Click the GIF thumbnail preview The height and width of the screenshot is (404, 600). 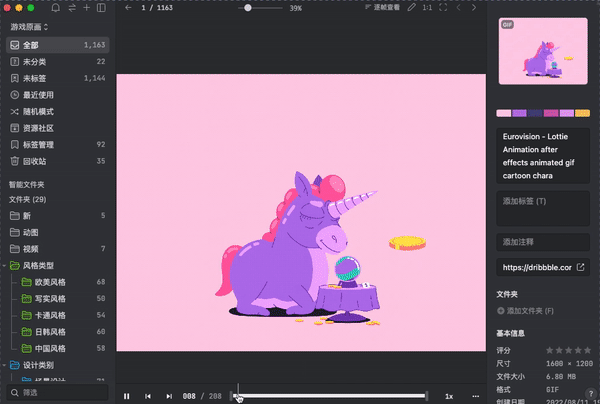click(543, 51)
